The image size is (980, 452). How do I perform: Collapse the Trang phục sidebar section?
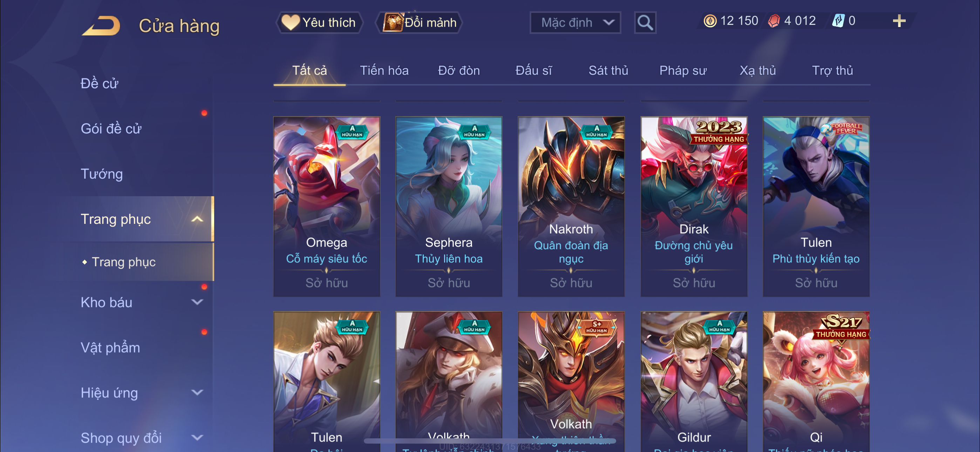tap(197, 219)
